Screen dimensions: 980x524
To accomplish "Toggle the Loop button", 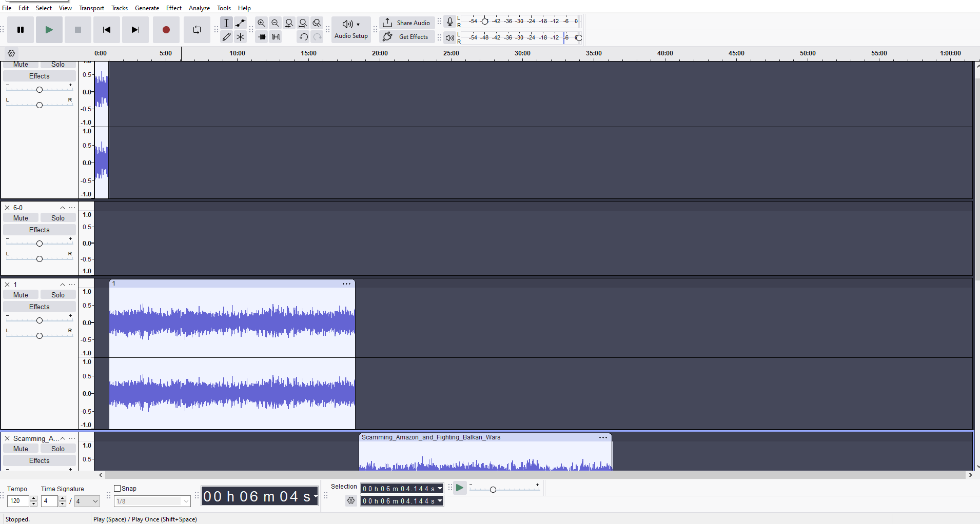I will (x=197, y=30).
